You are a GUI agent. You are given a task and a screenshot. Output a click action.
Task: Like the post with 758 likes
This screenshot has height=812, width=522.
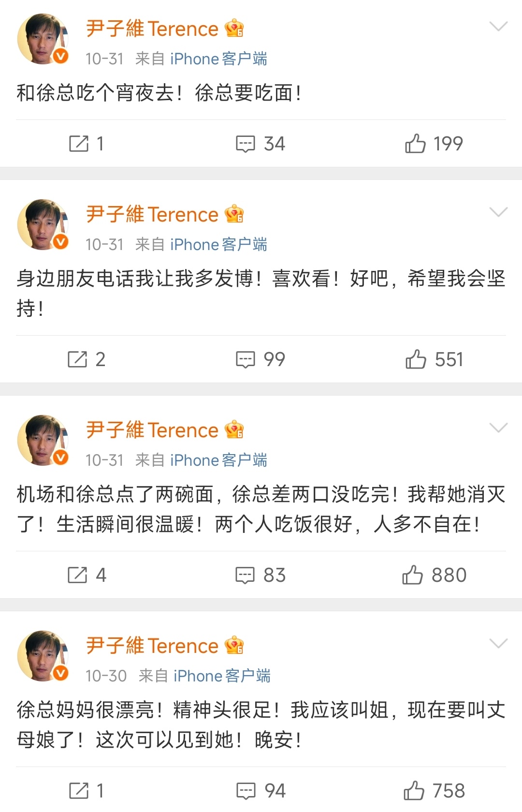click(x=414, y=791)
